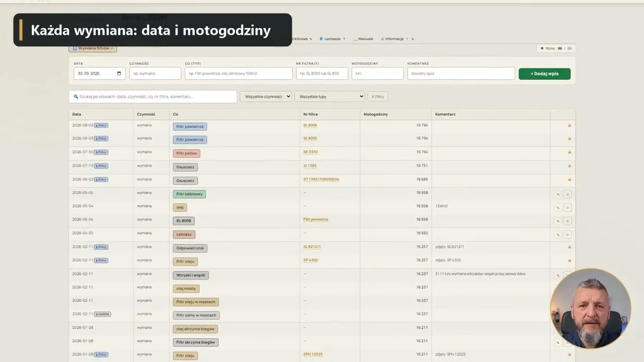
Task: Open the Filtr powietrza link in Nr filtra column
Action: click(x=315, y=220)
